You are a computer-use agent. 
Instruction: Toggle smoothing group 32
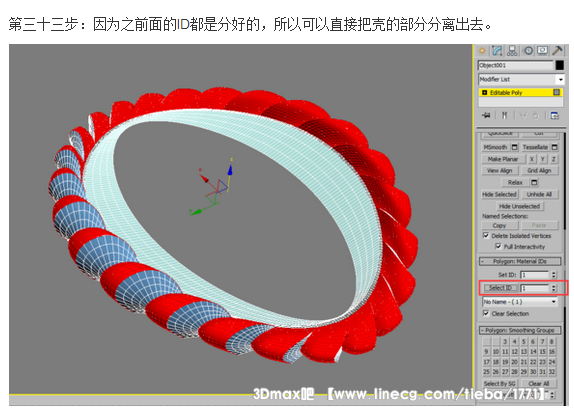click(x=552, y=371)
